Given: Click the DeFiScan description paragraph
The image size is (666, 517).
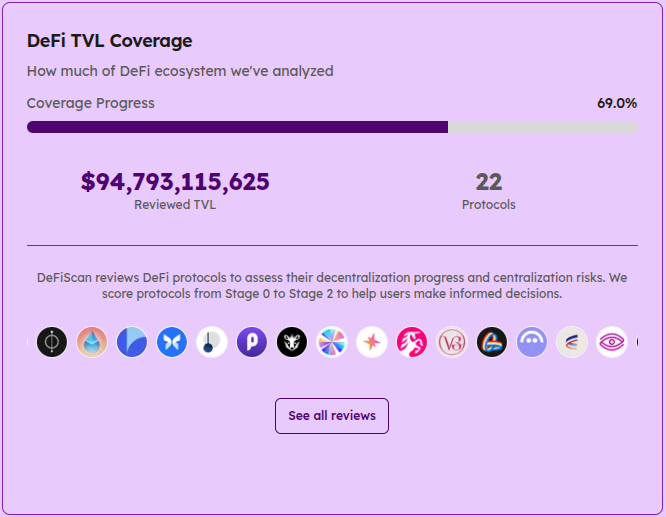Looking at the screenshot, I should point(332,285).
